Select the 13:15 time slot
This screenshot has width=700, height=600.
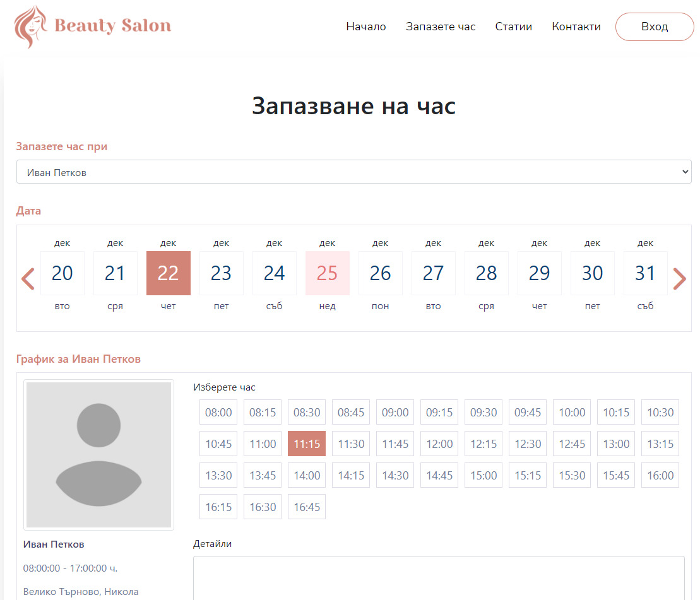point(660,444)
